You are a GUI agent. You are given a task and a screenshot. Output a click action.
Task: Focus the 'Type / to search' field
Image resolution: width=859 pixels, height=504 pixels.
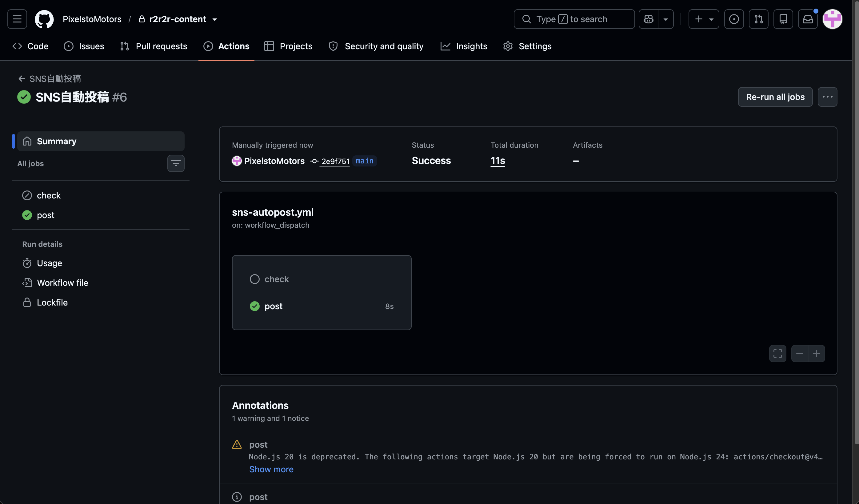tap(574, 19)
